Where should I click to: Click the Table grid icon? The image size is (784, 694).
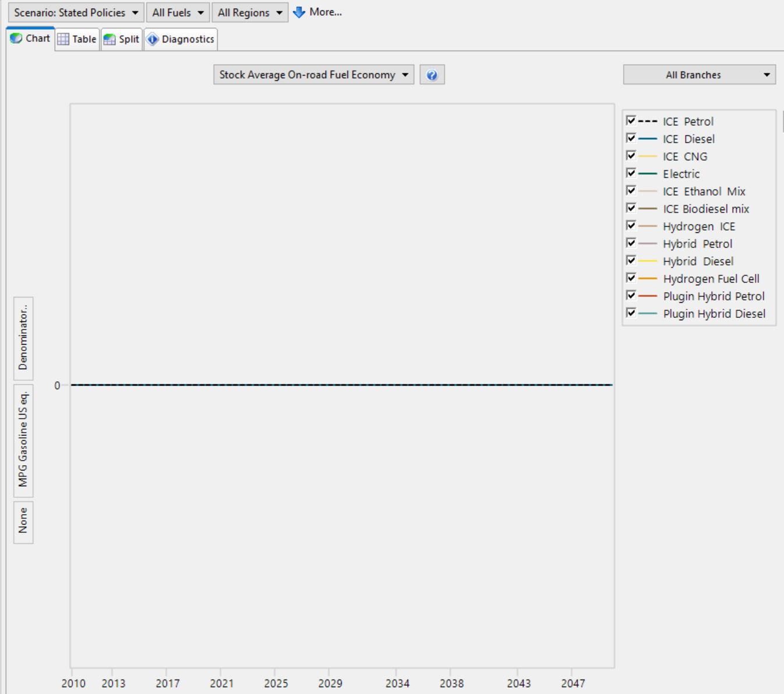(x=63, y=40)
